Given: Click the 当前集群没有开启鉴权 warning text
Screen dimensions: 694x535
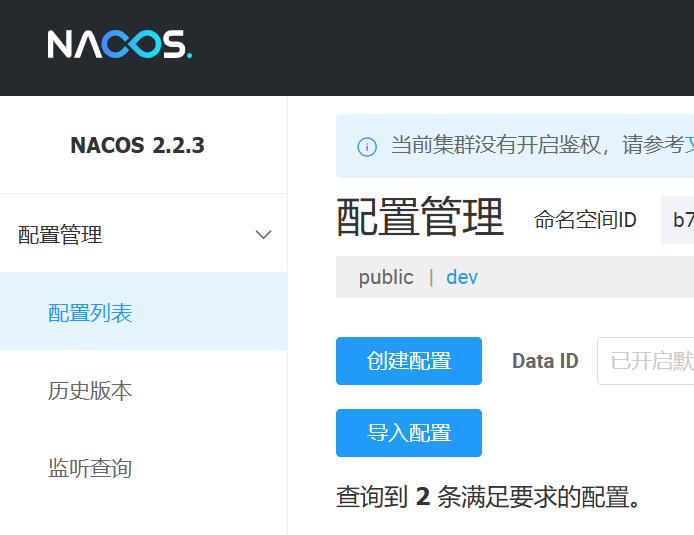Looking at the screenshot, I should pyautogui.click(x=495, y=145).
